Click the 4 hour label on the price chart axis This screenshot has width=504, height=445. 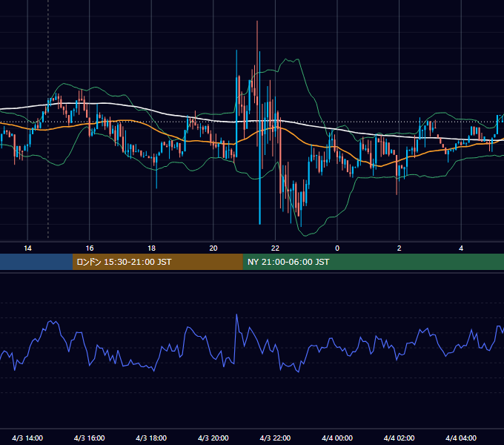pyautogui.click(x=461, y=248)
